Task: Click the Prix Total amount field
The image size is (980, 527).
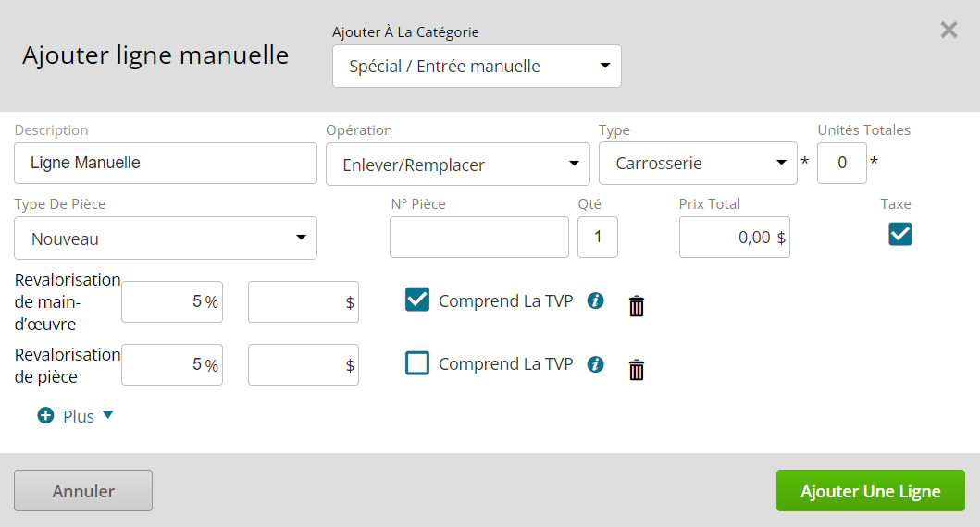Action: point(735,238)
